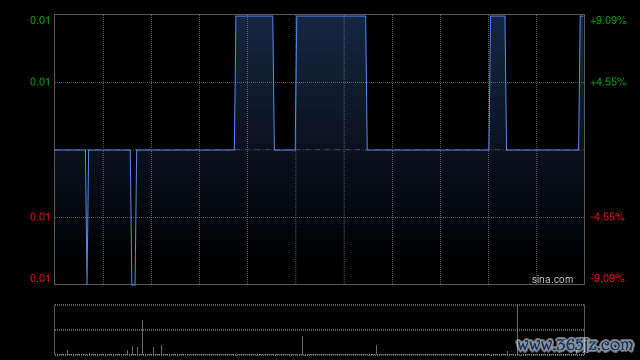
Task: Click the dotted midline of volume panel
Action: [320, 330]
